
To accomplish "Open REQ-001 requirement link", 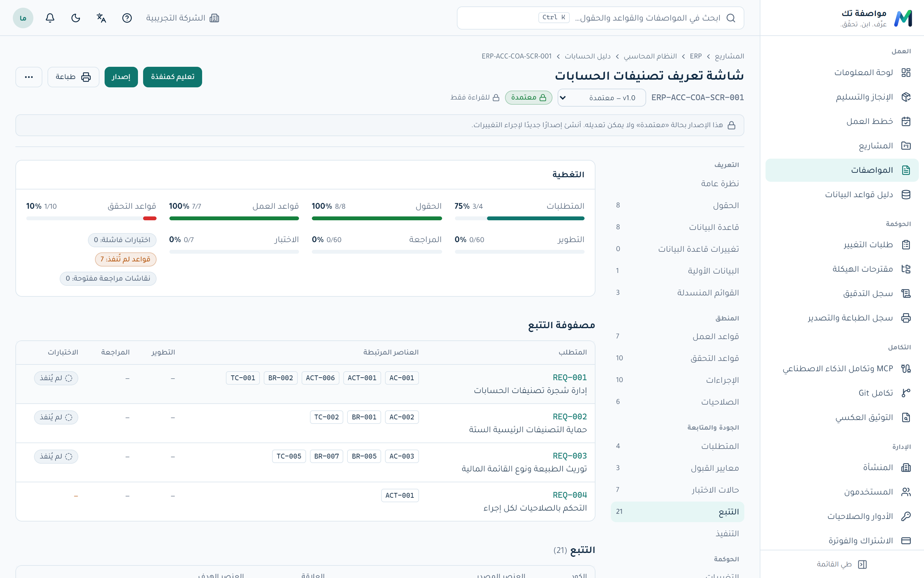I will [x=570, y=378].
